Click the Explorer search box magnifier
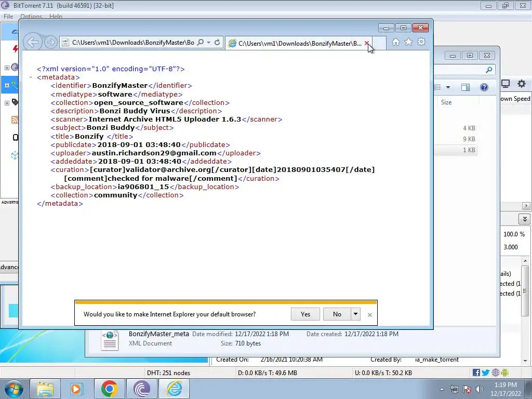The image size is (532, 399). 489,70
